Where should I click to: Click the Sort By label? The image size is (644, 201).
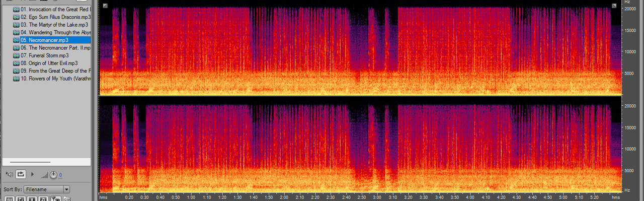pos(13,189)
